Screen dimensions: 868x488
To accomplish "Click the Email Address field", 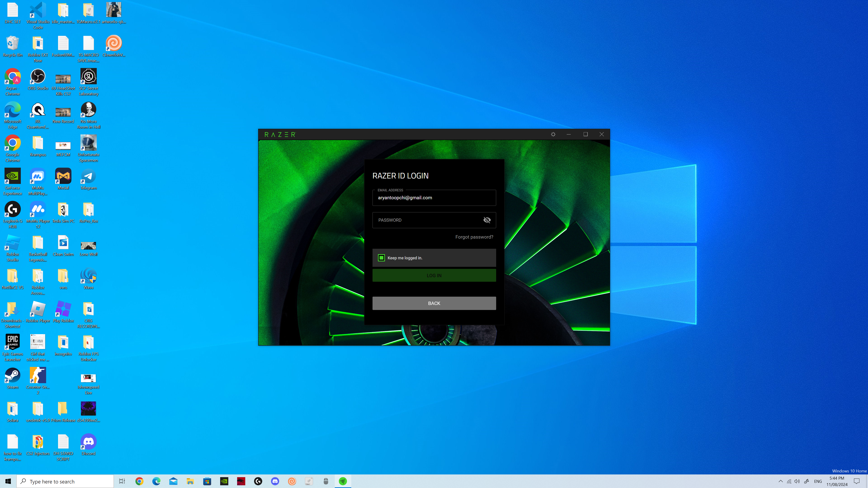I will coord(434,198).
